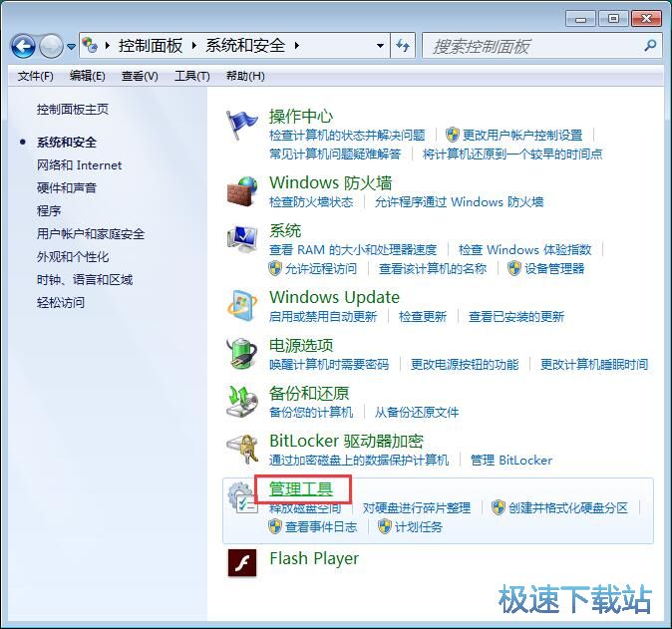Open 电源选项 heading link
The width and height of the screenshot is (672, 629).
click(x=301, y=345)
